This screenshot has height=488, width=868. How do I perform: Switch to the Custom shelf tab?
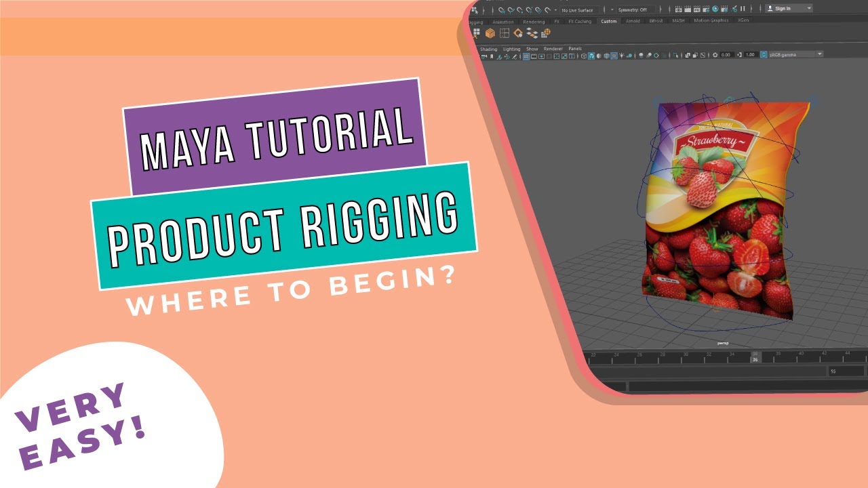pyautogui.click(x=608, y=21)
